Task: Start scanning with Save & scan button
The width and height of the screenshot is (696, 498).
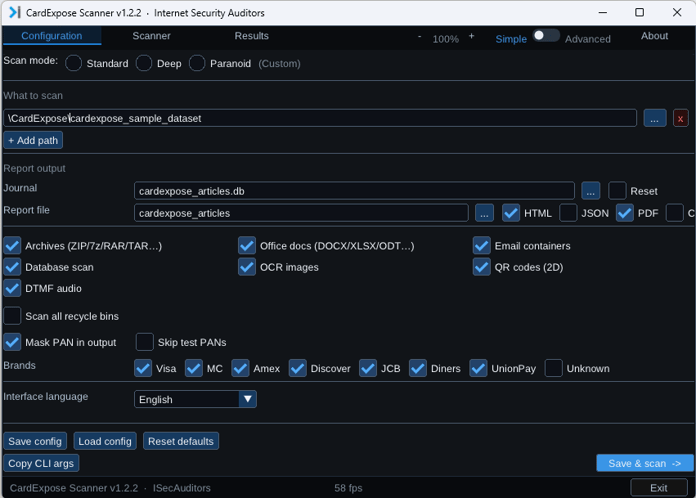Action: [645, 463]
